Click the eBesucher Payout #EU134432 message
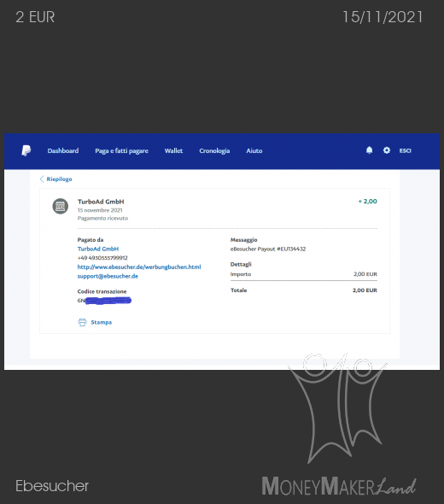The image size is (444, 504). tap(268, 249)
